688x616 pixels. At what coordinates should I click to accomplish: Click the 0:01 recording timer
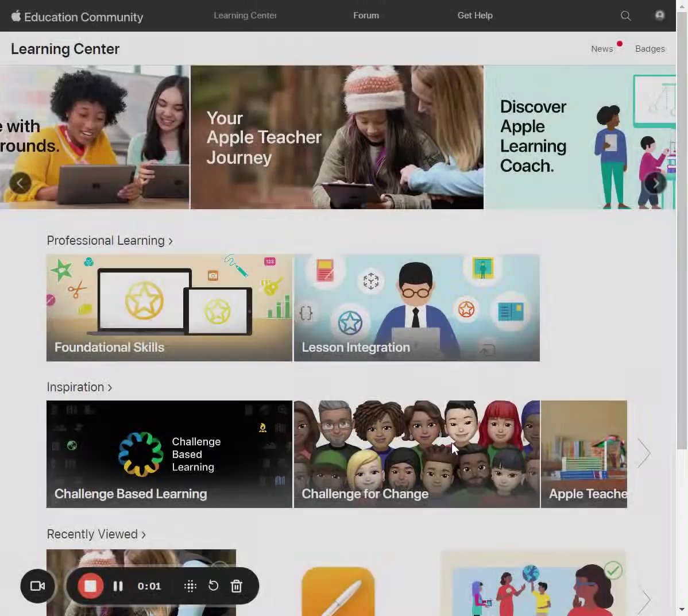pyautogui.click(x=149, y=586)
